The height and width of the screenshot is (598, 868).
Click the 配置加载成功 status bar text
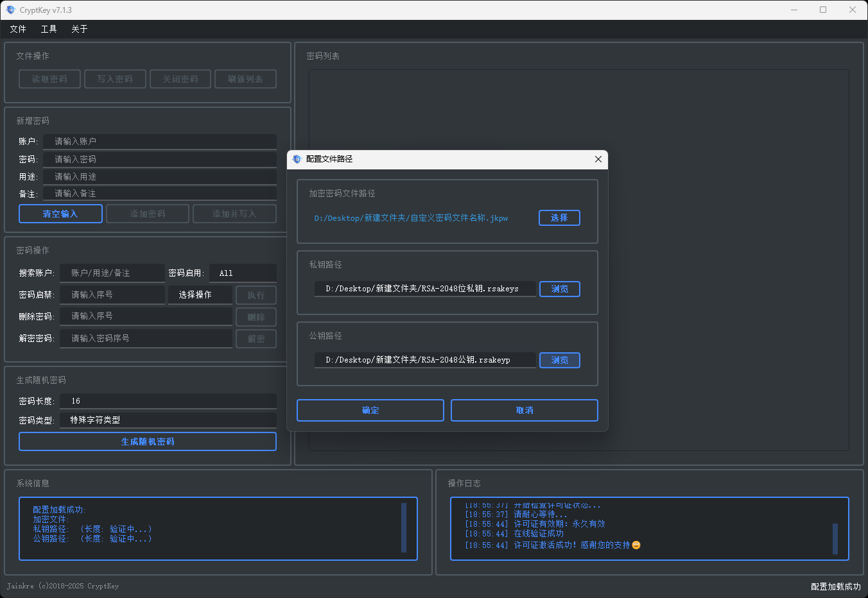point(835,586)
